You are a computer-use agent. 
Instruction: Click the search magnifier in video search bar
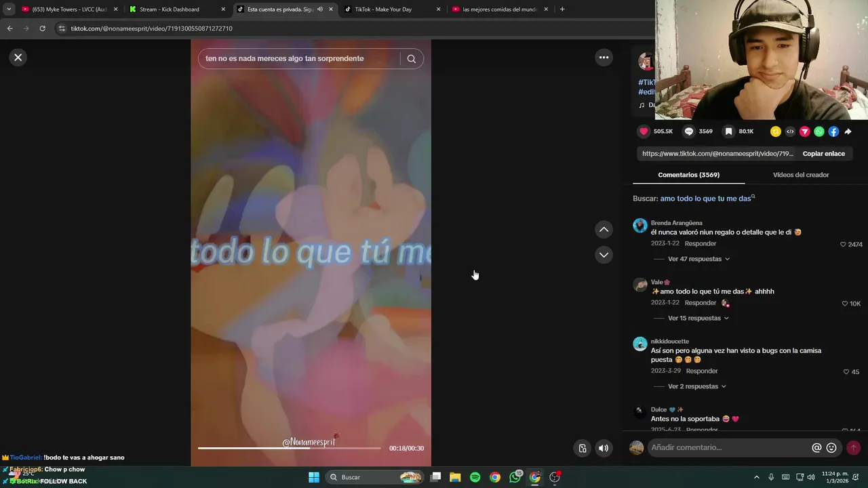tap(411, 58)
